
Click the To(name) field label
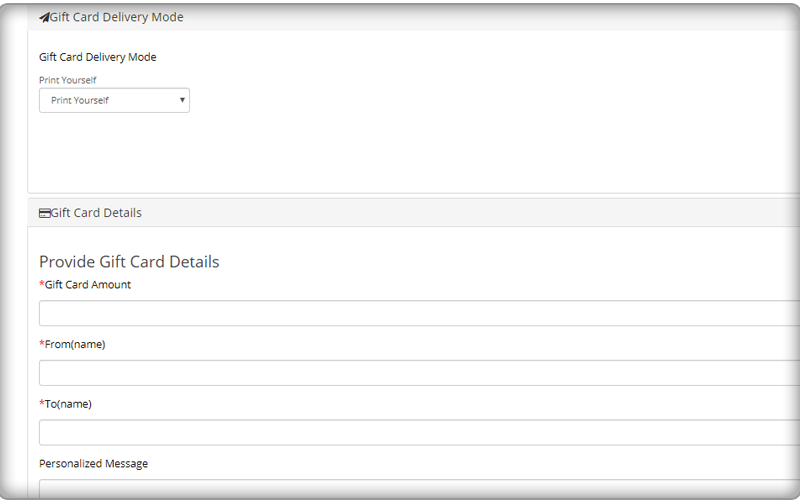68,404
